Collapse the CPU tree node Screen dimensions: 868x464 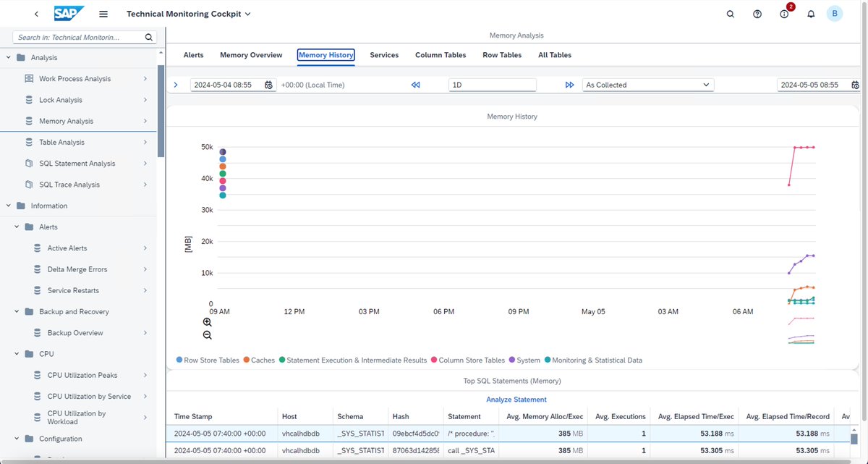click(17, 355)
